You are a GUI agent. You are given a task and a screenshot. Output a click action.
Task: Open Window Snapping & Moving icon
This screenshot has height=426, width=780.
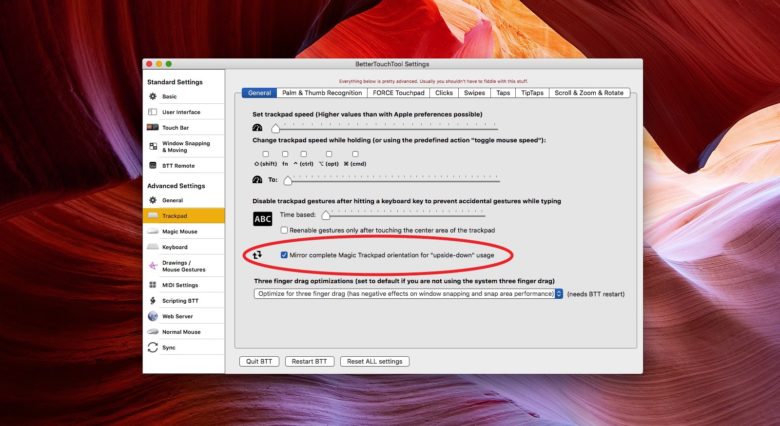(x=152, y=147)
